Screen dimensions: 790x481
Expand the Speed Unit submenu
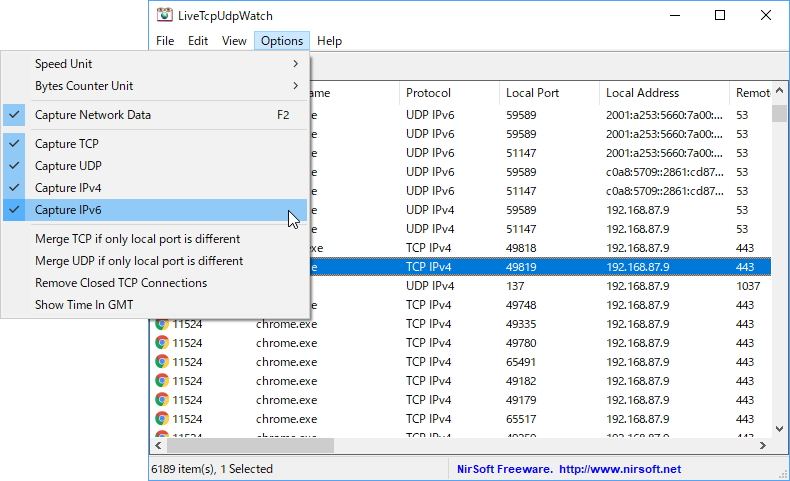155,64
